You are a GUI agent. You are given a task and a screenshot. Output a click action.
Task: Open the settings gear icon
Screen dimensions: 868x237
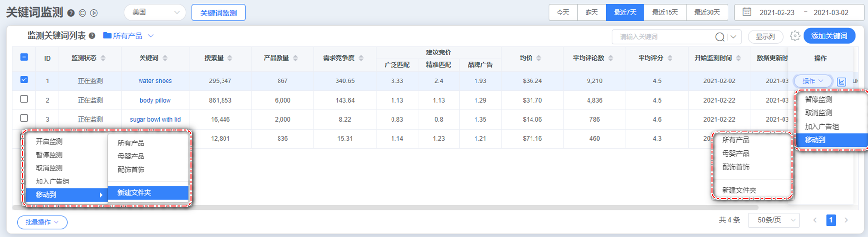795,36
